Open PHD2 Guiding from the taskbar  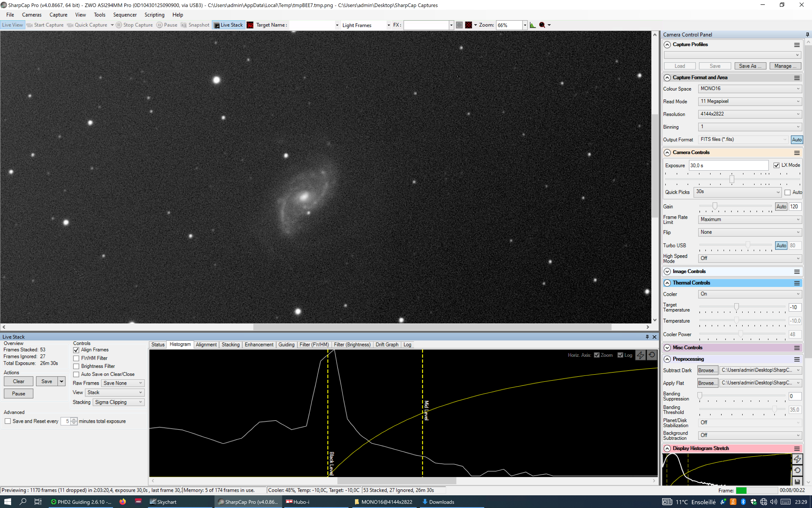(x=81, y=502)
